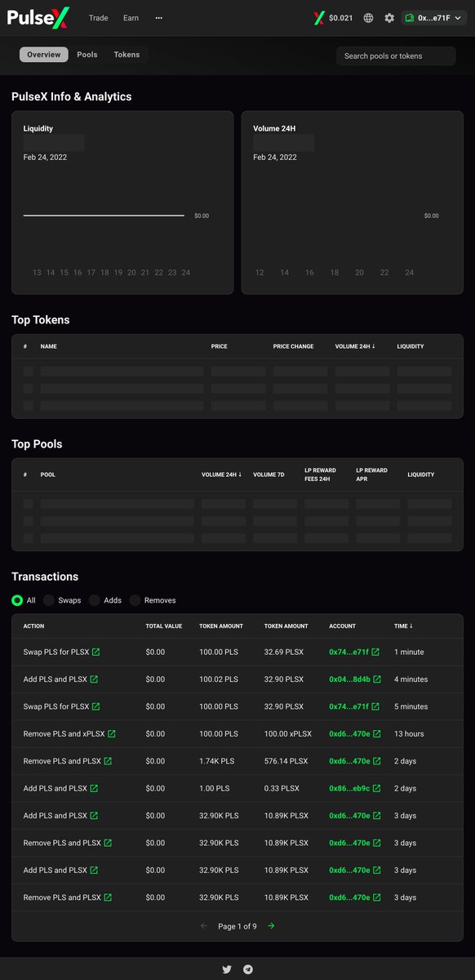Open external icon beside 13 hours account
Screen dimensions: 475x980
click(x=377, y=733)
